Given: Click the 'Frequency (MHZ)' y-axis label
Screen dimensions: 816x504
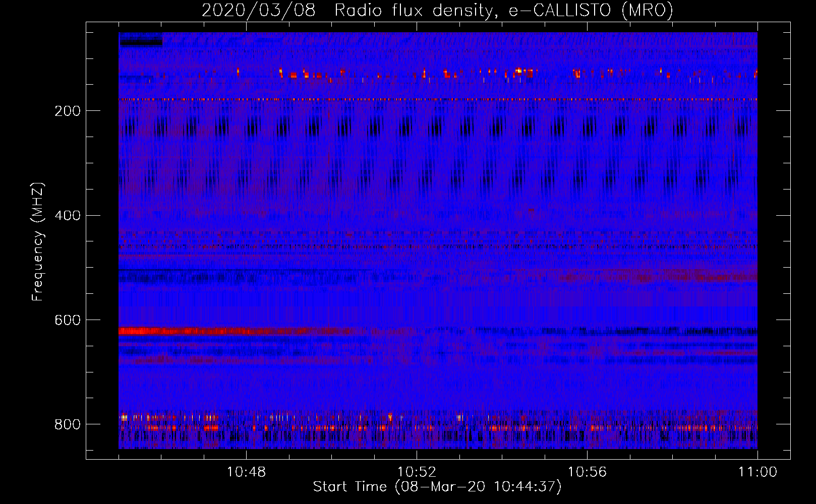Looking at the screenshot, I should click(x=38, y=242).
